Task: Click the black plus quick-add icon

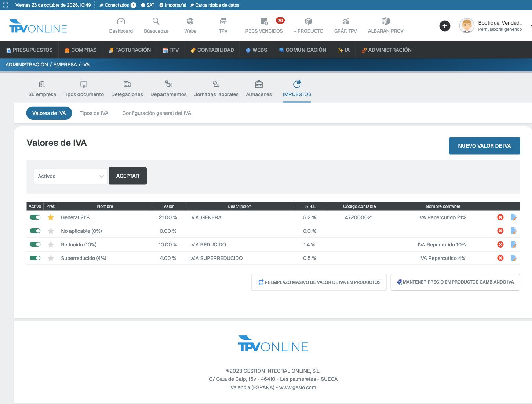Action: tap(445, 26)
